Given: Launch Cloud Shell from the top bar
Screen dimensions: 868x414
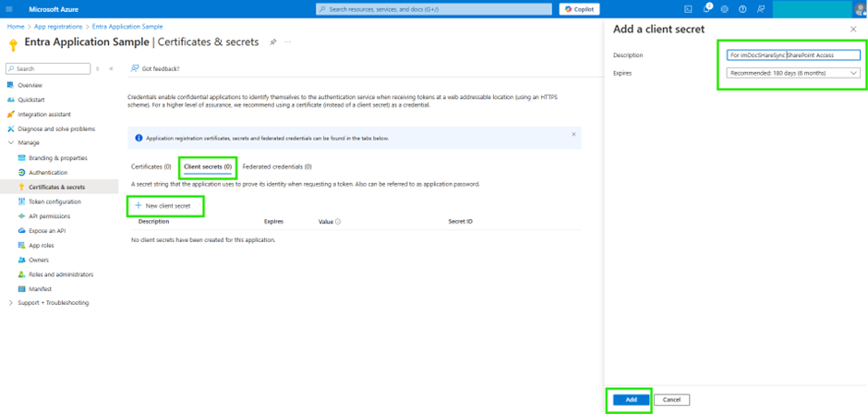Looking at the screenshot, I should pyautogui.click(x=688, y=9).
